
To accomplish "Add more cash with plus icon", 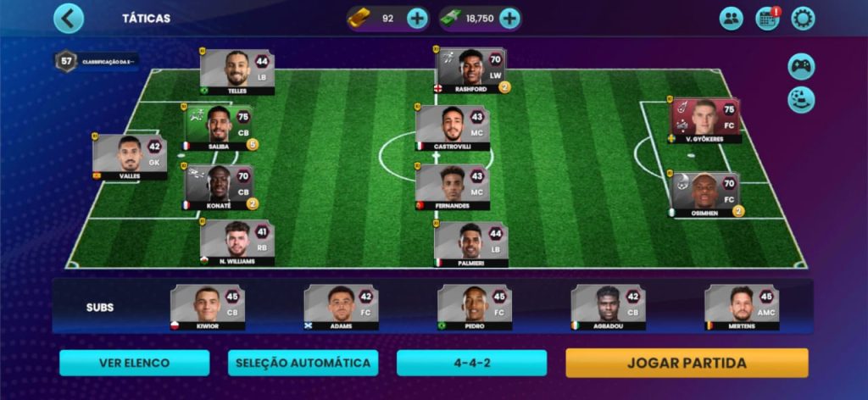I will click(509, 19).
